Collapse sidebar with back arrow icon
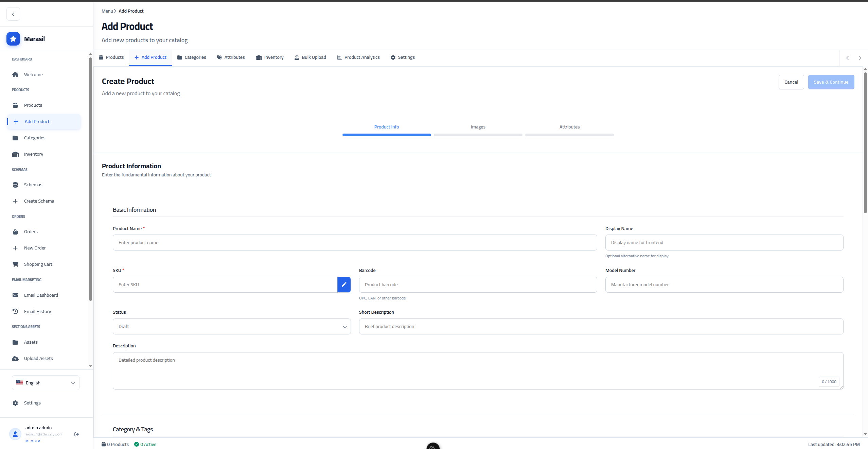868x449 pixels. 13,14
